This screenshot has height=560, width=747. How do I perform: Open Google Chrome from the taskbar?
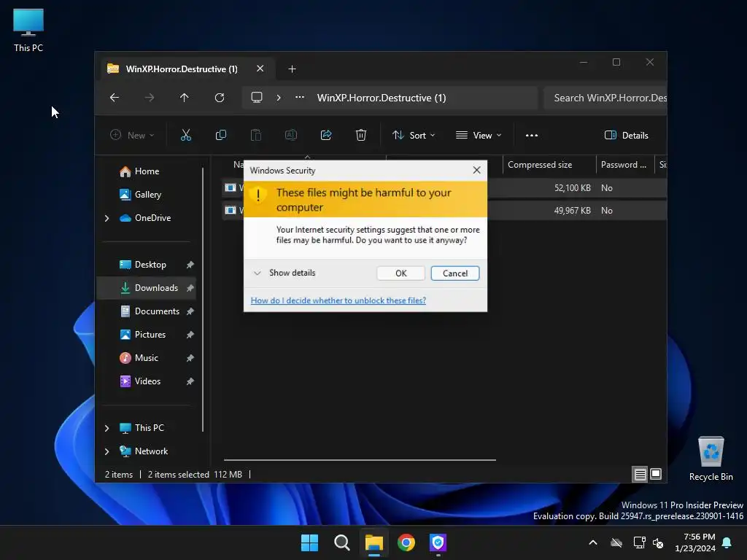[x=406, y=542]
